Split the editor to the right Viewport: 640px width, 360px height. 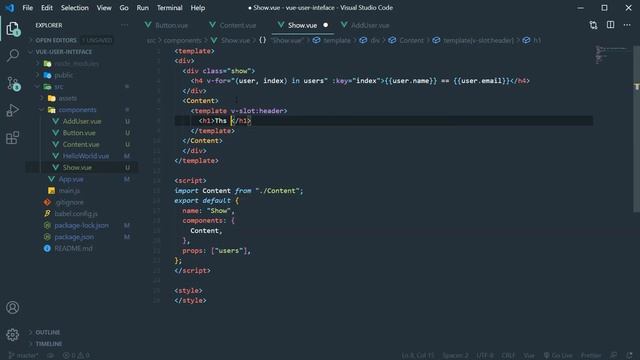pyautogui.click(x=610, y=25)
